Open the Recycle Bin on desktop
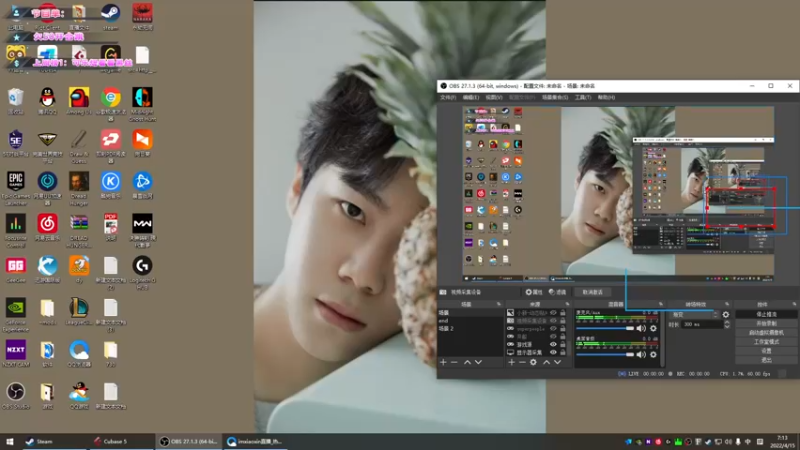Image resolution: width=800 pixels, height=450 pixels. point(16,101)
